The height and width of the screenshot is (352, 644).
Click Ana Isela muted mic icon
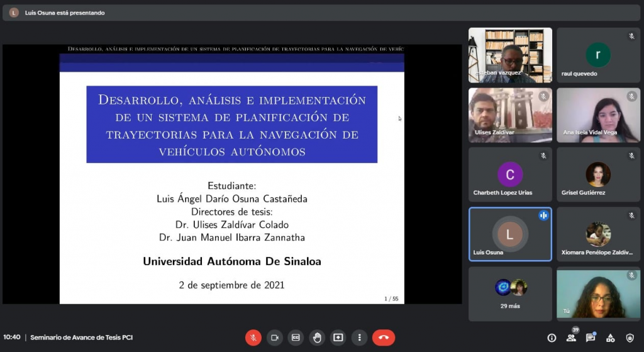coord(631,96)
